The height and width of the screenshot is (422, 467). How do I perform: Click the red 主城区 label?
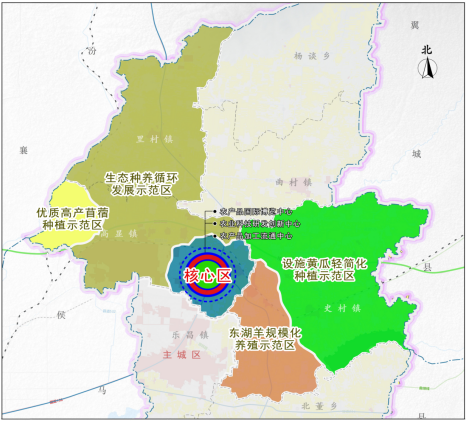click(182, 355)
